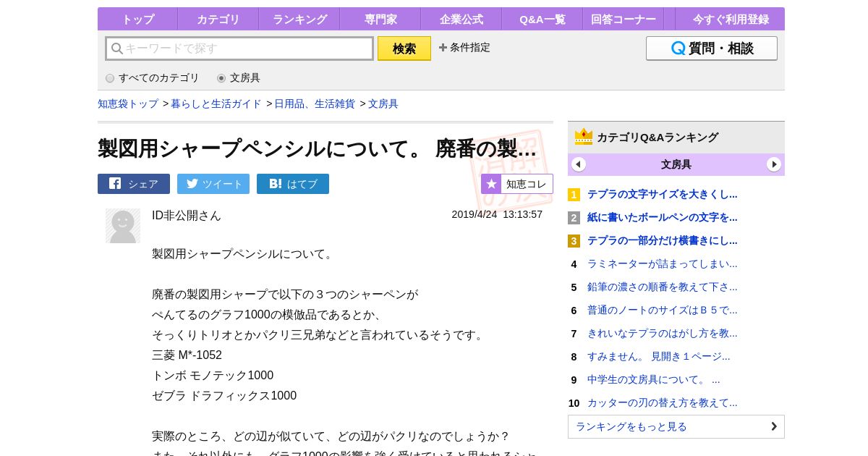Click text 三菱 M*-1052
The height and width of the screenshot is (456, 868).
point(187,355)
